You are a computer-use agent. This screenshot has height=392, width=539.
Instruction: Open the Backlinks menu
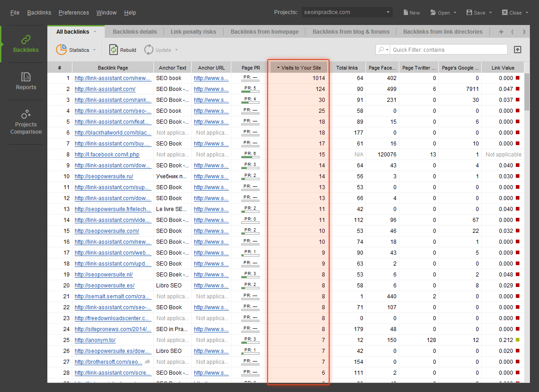click(x=39, y=12)
